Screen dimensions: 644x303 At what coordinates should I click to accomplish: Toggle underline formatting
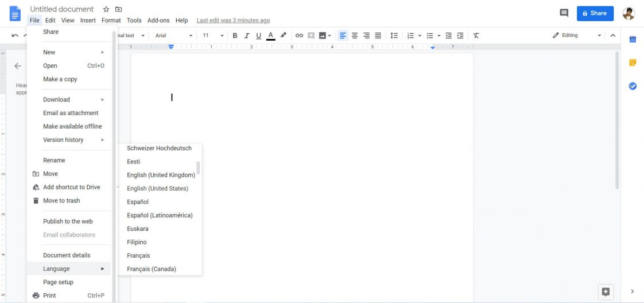(258, 36)
